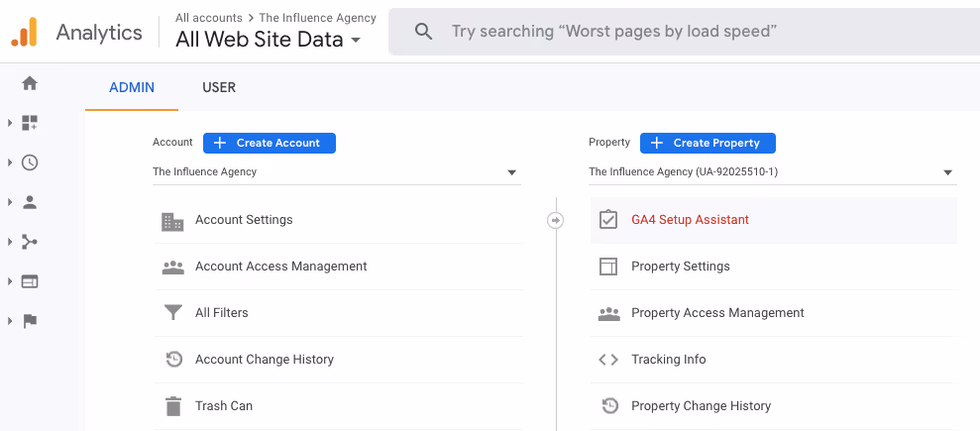Image resolution: width=980 pixels, height=431 pixels.
Task: Expand the Customization sidebar section arrow
Action: [10, 123]
